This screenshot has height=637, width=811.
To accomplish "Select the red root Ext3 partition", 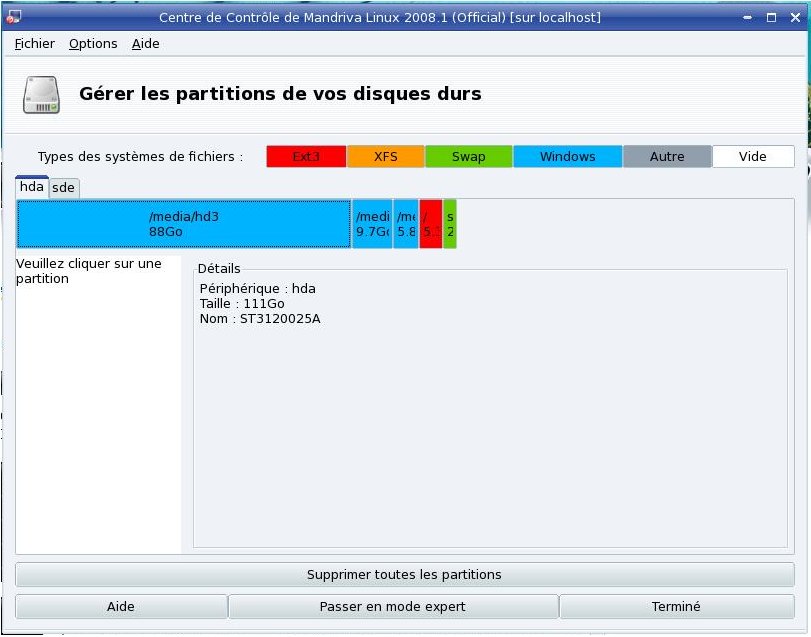I will pos(431,224).
